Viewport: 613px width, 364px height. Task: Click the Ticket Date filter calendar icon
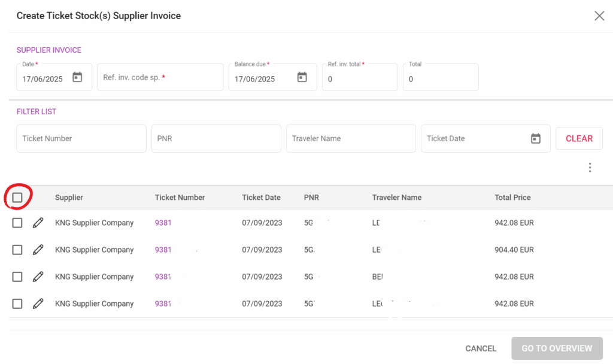(x=535, y=138)
